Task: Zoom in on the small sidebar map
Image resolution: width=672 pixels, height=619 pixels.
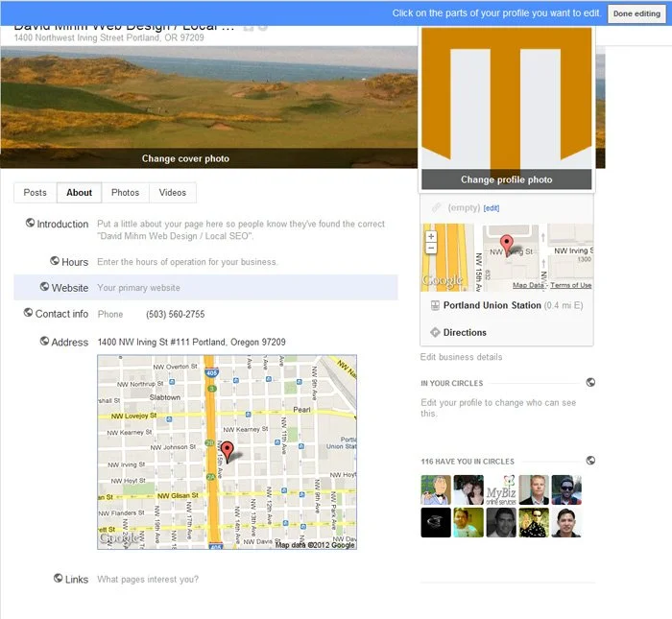Action: click(431, 236)
